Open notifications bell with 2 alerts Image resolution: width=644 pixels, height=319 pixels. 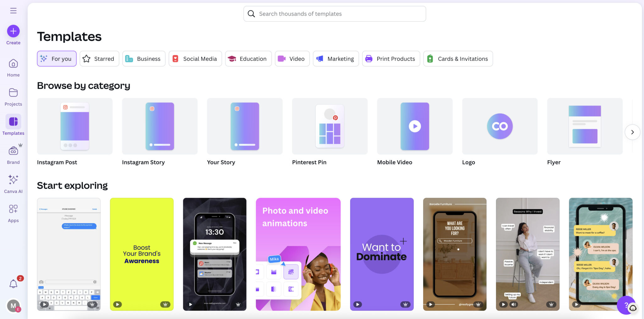point(13,284)
